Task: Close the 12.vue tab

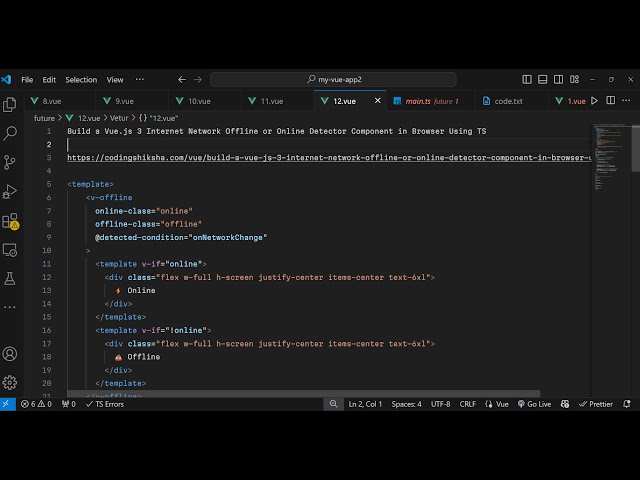Action: [377, 101]
